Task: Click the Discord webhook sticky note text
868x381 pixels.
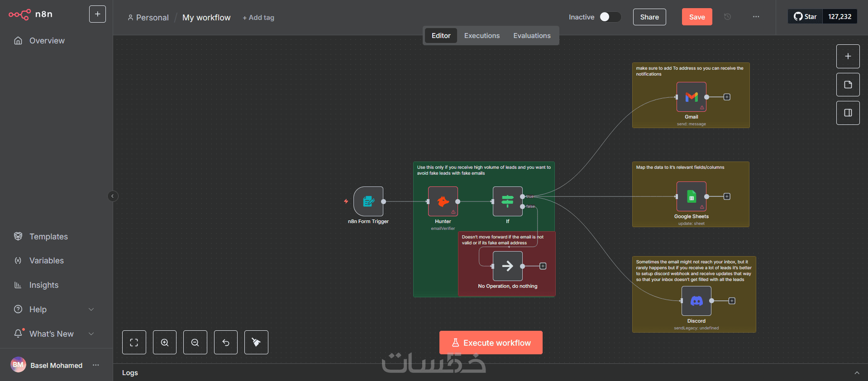Action: pyautogui.click(x=694, y=271)
